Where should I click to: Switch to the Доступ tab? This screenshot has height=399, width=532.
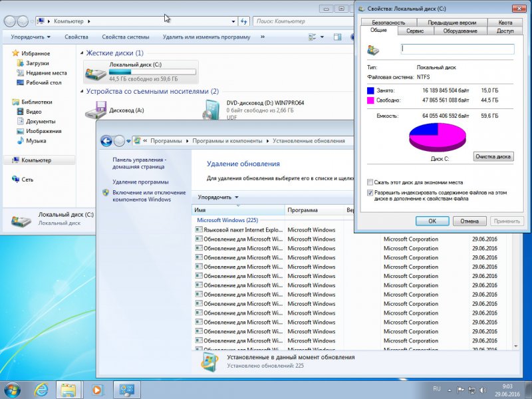tap(505, 31)
